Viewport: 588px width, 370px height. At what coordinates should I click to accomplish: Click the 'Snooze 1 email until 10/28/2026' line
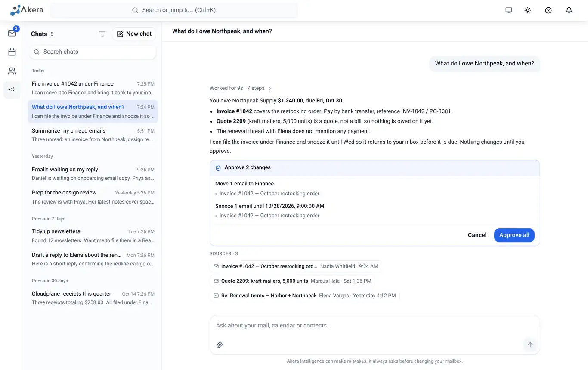click(270, 206)
